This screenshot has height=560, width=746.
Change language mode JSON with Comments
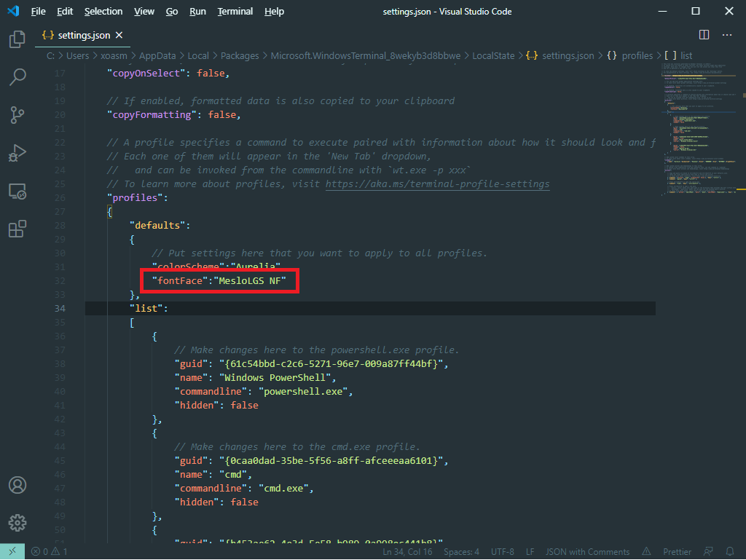(x=587, y=551)
